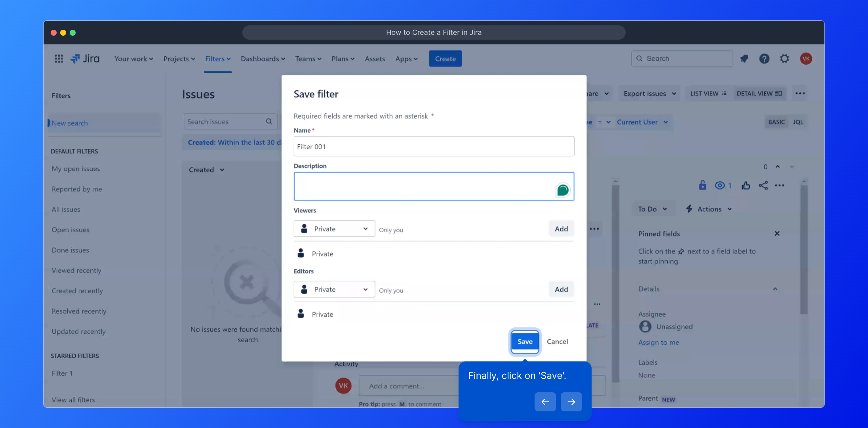Open the settings gear icon
The width and height of the screenshot is (868, 428).
pyautogui.click(x=784, y=59)
